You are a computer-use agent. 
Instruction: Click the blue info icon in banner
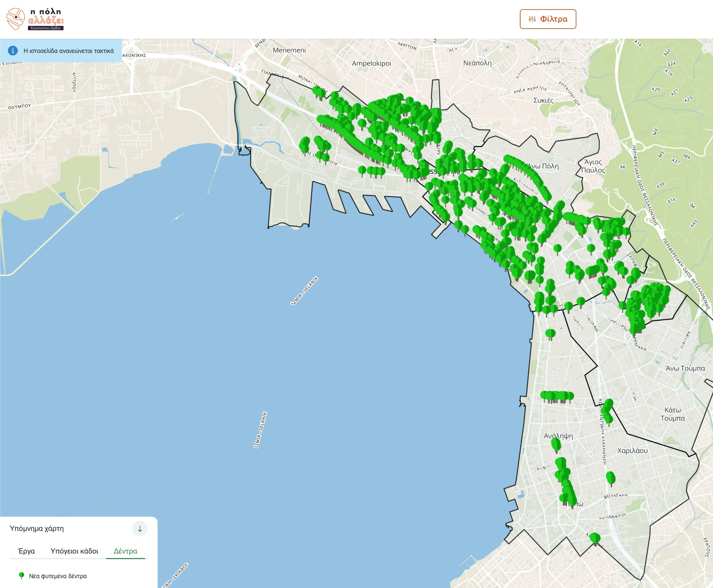coord(13,51)
